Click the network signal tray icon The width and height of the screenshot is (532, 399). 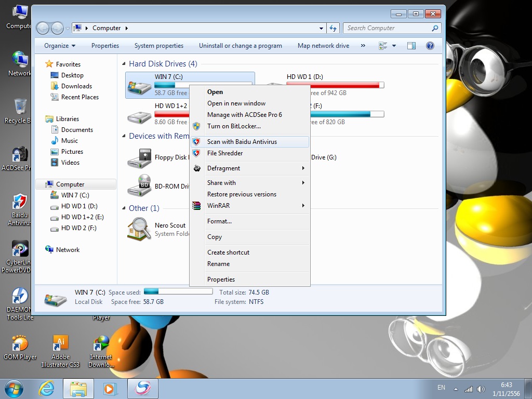point(469,389)
